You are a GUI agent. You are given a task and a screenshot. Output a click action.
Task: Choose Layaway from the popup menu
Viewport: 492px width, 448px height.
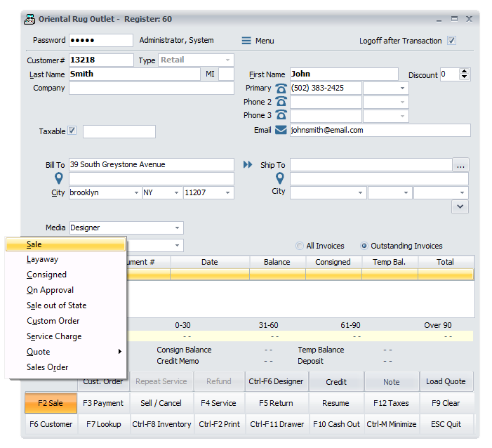pyautogui.click(x=65, y=259)
